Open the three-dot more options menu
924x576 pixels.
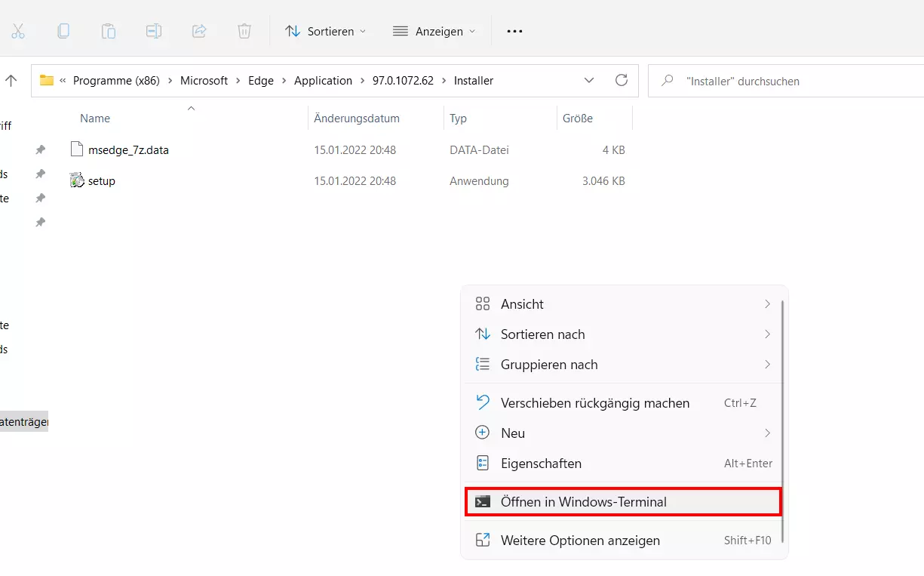point(514,31)
